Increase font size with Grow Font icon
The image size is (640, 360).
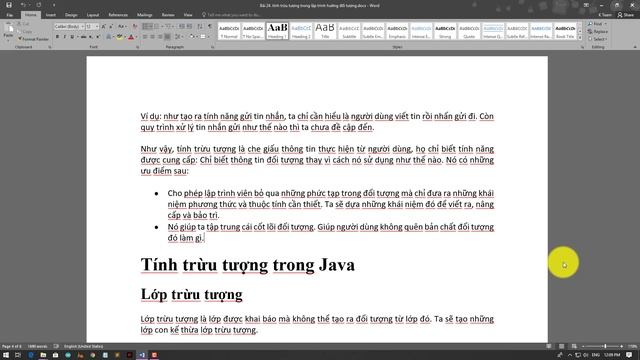click(x=103, y=27)
